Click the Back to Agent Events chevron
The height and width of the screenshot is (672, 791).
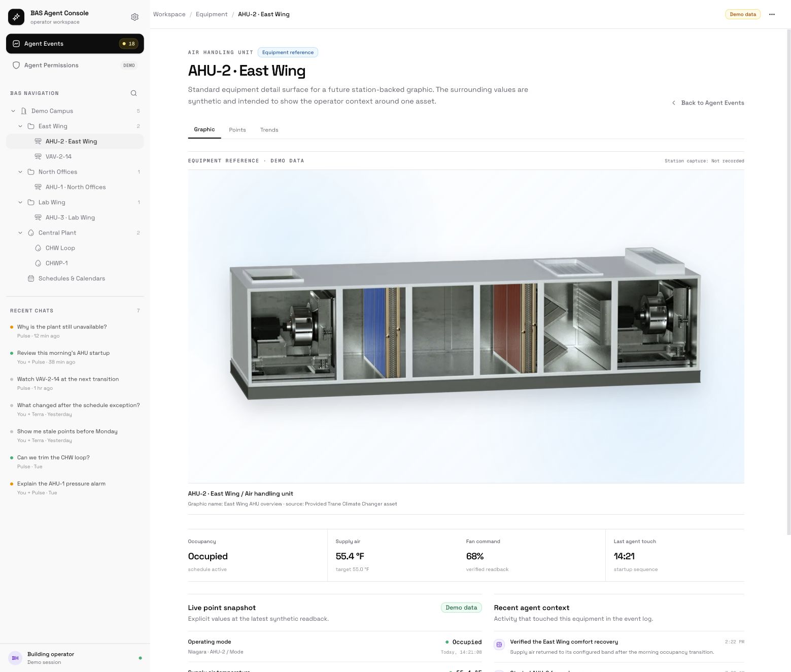tap(674, 103)
